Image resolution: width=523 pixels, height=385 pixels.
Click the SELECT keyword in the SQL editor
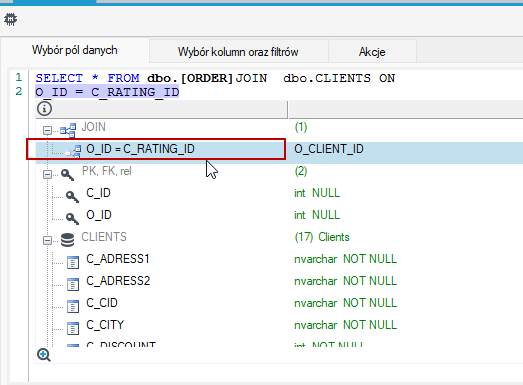pos(59,78)
